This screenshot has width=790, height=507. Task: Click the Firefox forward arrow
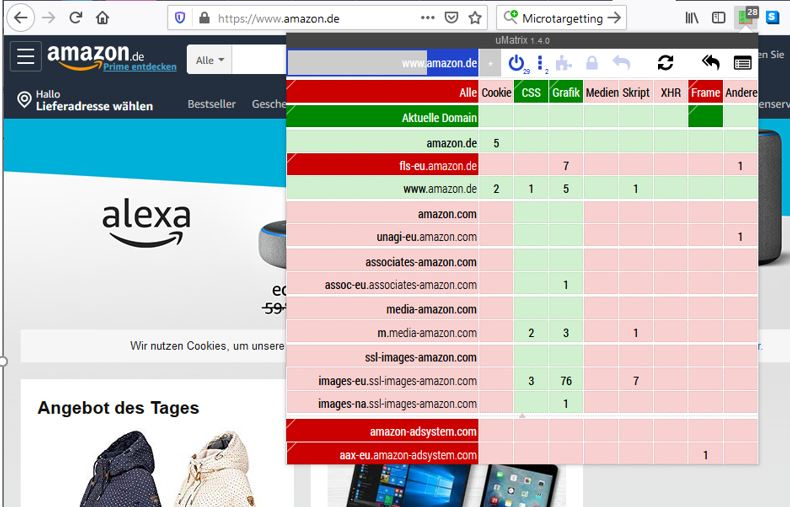coord(48,18)
